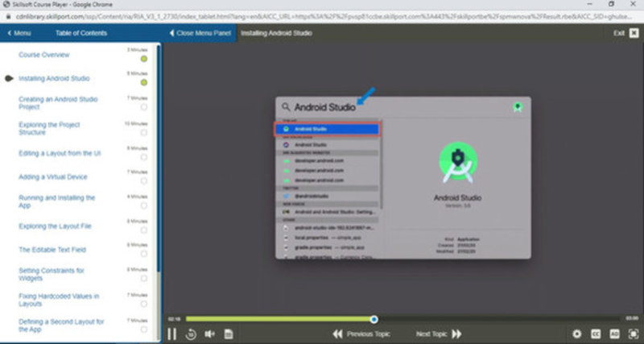Toggle closed captions CC

point(596,334)
